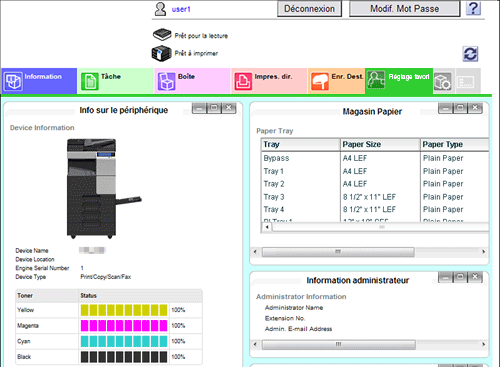Click the Prêt à imprimer status text

pos(196,53)
